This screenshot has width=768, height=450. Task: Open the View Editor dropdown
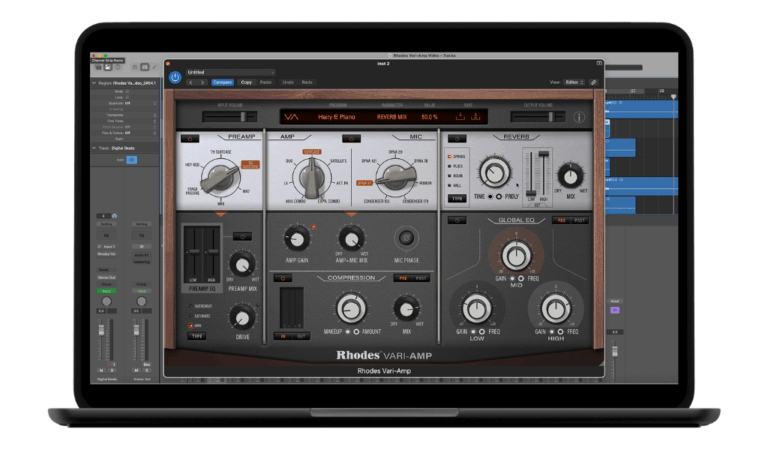point(574,82)
